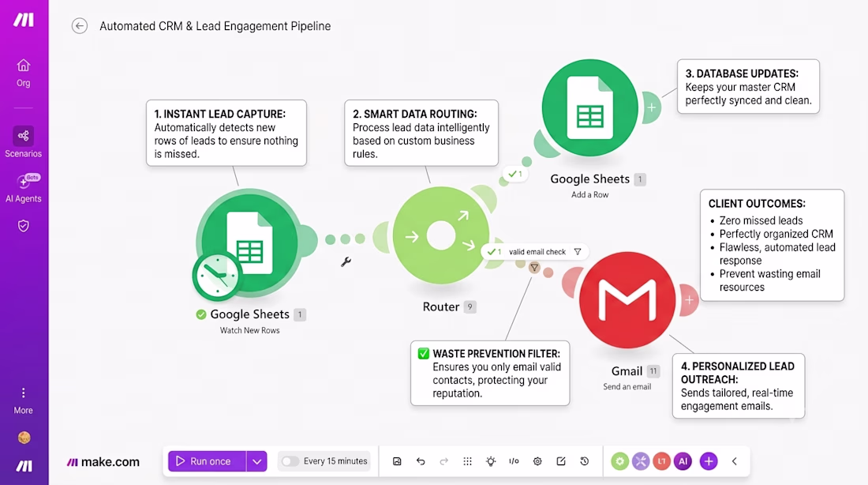Add a module after Google Sheets Add a Row
The width and height of the screenshot is (868, 485).
652,107
